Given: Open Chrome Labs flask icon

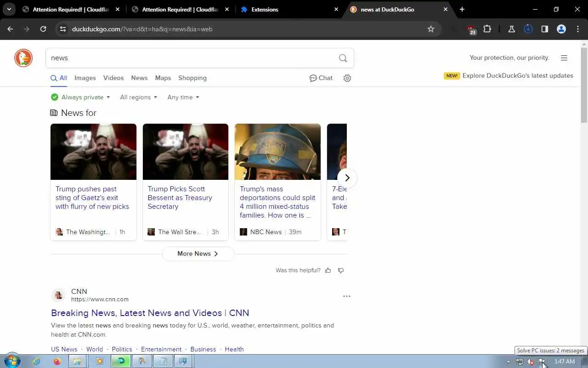Looking at the screenshot, I should tap(511, 29).
